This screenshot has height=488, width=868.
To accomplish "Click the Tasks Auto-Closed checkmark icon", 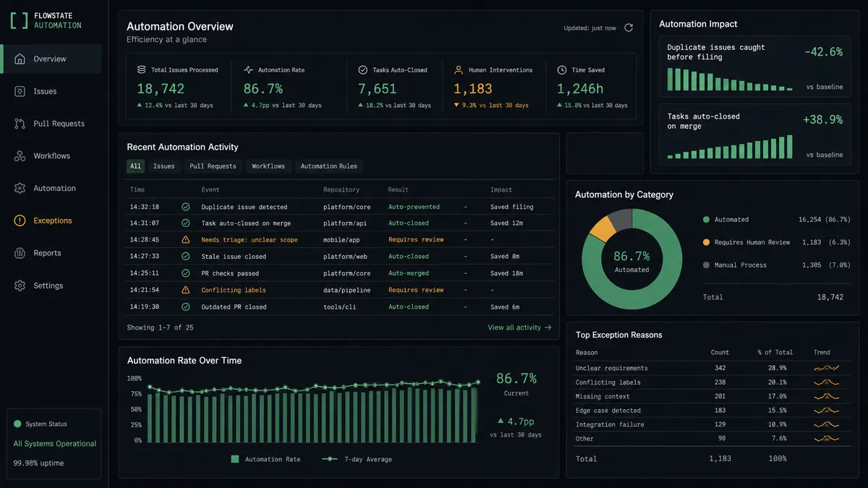I will pos(363,70).
